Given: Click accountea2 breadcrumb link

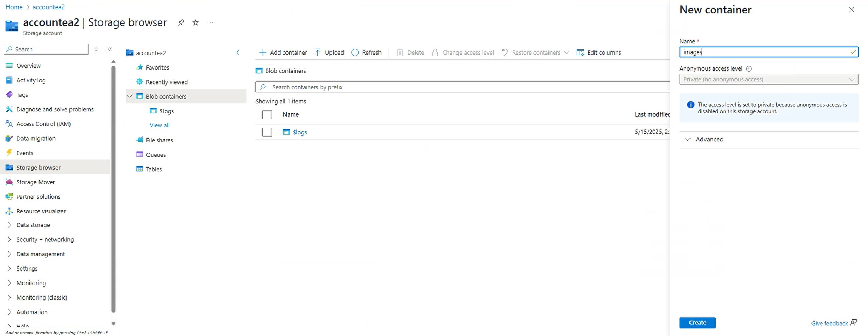Looking at the screenshot, I should 49,7.
